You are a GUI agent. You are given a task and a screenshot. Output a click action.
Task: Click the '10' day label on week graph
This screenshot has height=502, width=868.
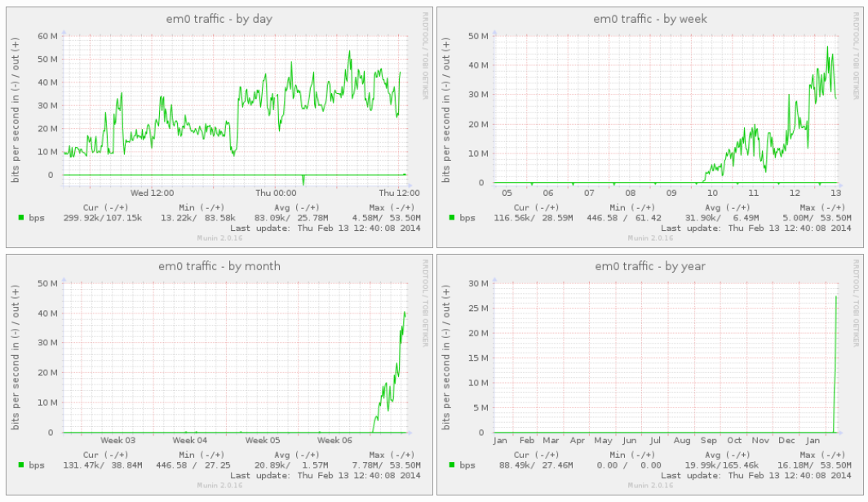(x=712, y=193)
